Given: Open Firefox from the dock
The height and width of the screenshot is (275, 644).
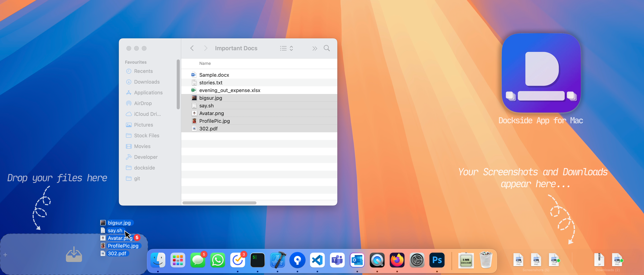Looking at the screenshot, I should pos(397,261).
